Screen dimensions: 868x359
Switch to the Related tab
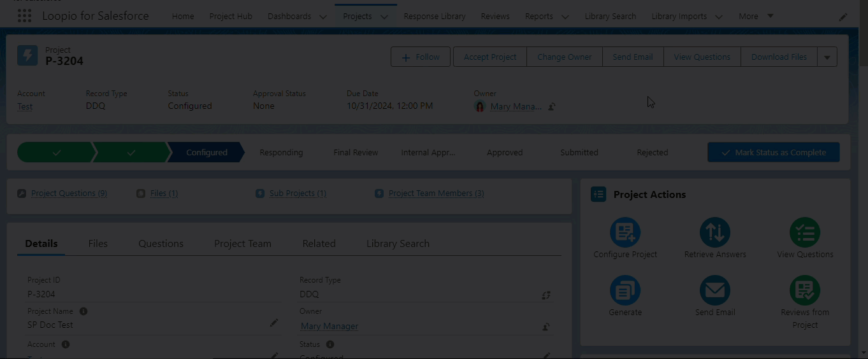(319, 243)
